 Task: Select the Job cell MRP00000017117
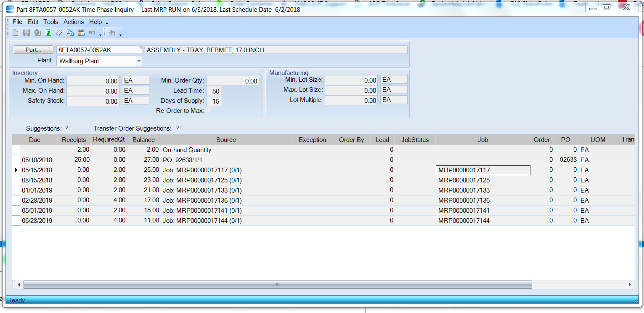click(483, 170)
